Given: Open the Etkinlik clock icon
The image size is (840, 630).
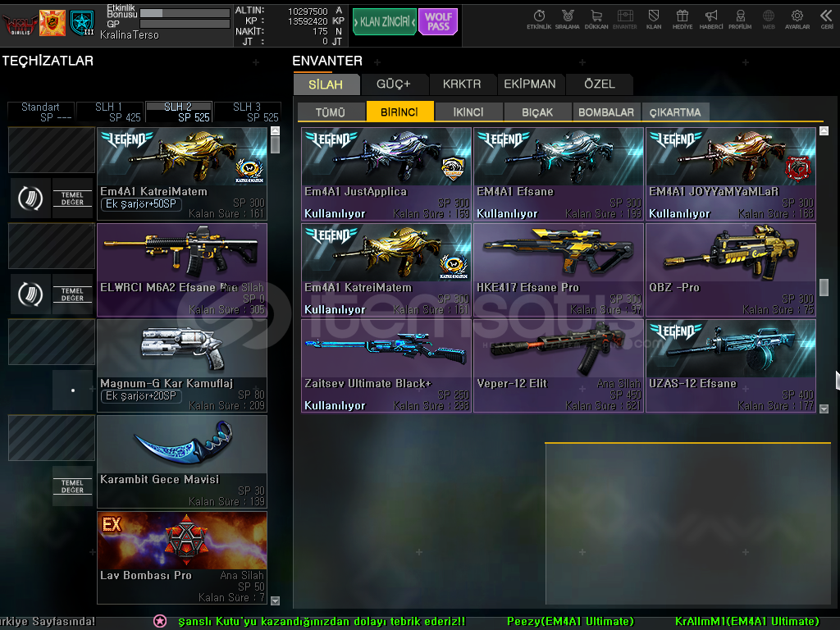Looking at the screenshot, I should coord(539,20).
